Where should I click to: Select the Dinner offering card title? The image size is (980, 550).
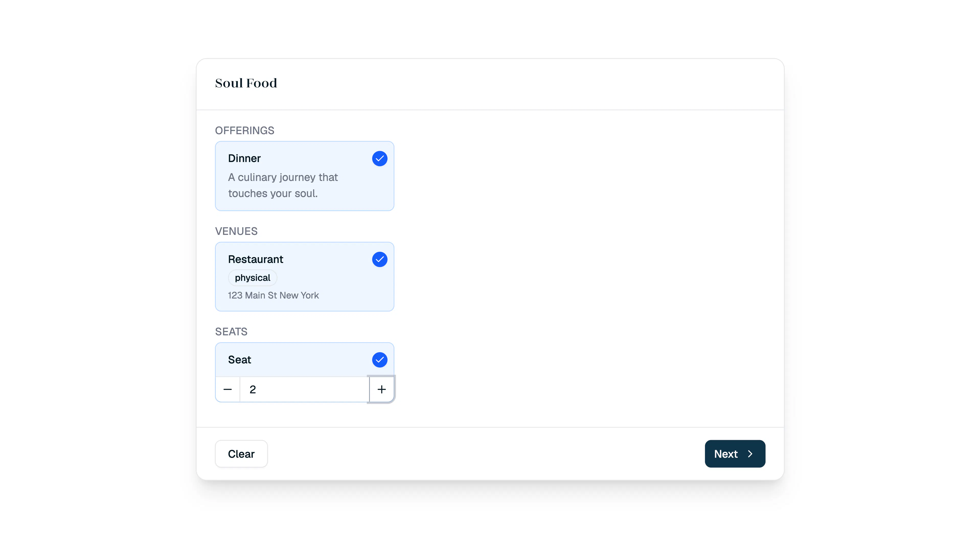[244, 158]
